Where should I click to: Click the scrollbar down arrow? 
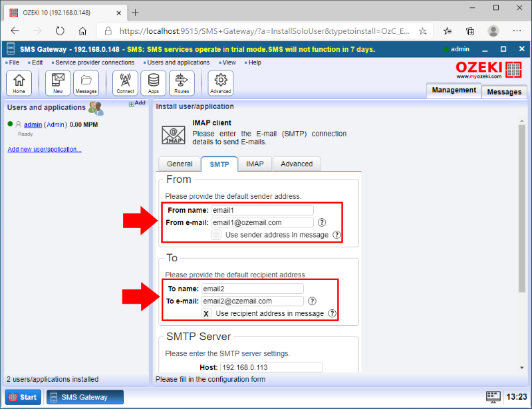click(522, 368)
